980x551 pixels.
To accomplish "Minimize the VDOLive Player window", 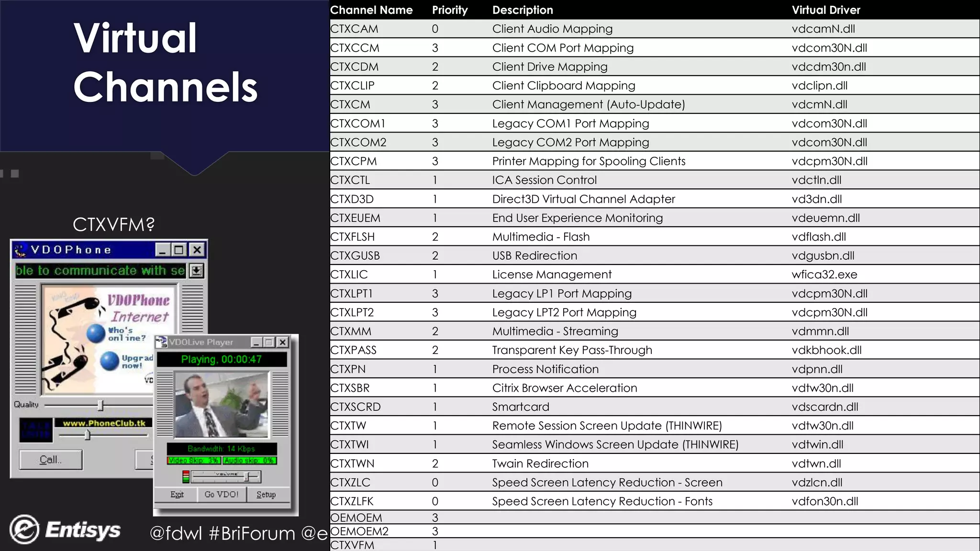I will [x=256, y=342].
